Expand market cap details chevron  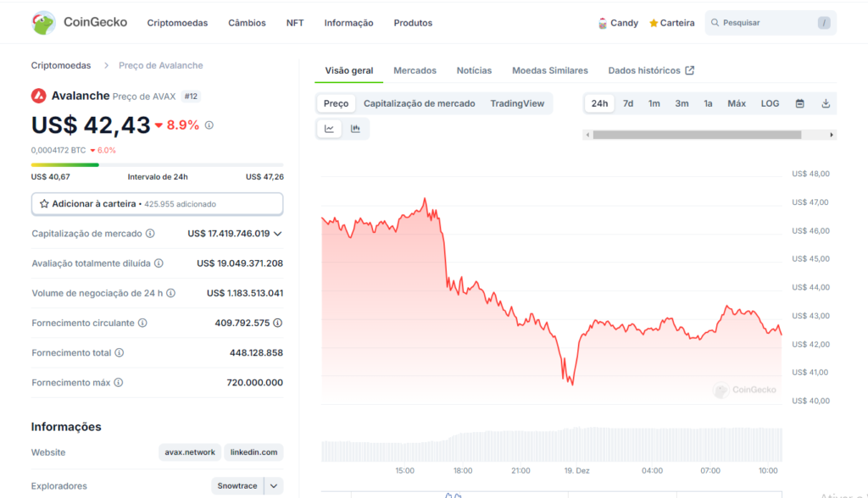click(x=278, y=234)
